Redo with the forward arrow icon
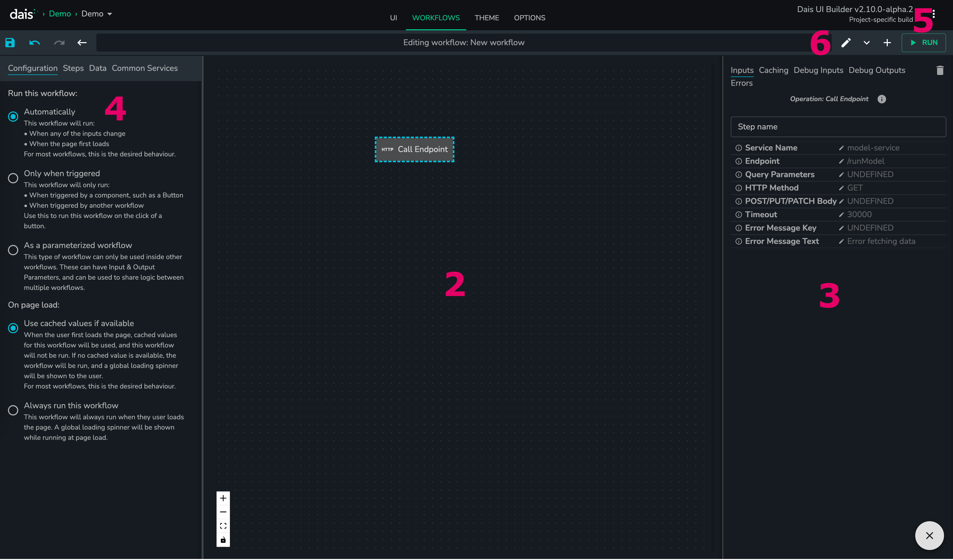The image size is (953, 560). coord(59,43)
